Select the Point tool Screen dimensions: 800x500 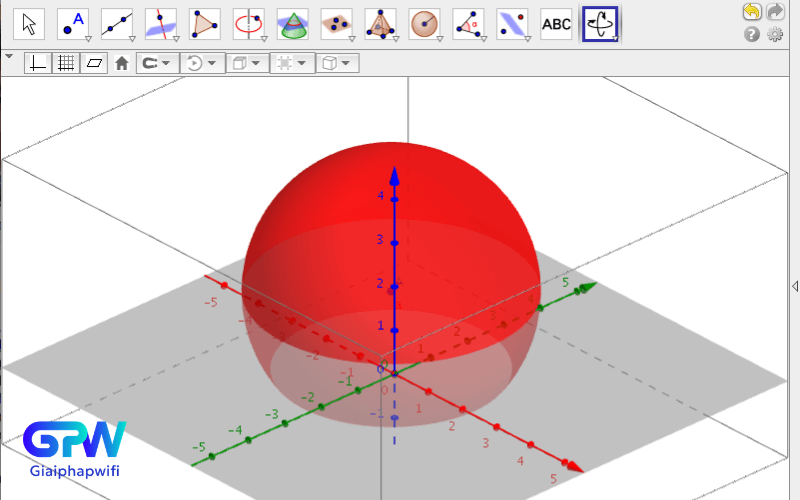coord(73,24)
